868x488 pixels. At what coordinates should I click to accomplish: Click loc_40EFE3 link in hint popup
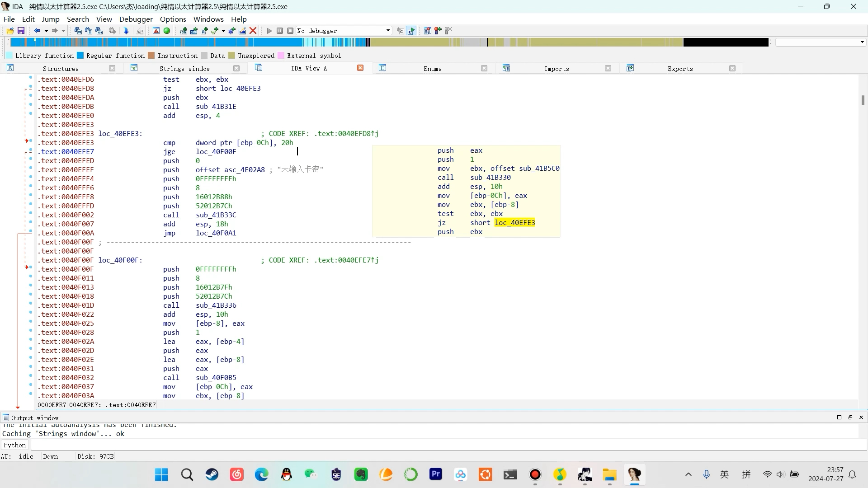[514, 223]
